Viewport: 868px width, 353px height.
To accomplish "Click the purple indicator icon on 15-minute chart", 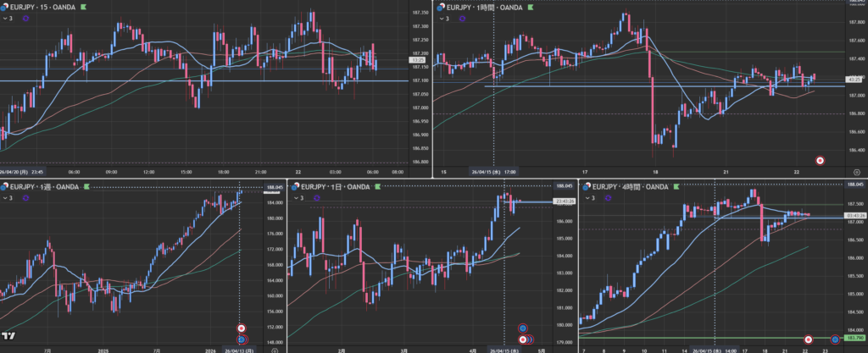I will pyautogui.click(x=25, y=18).
